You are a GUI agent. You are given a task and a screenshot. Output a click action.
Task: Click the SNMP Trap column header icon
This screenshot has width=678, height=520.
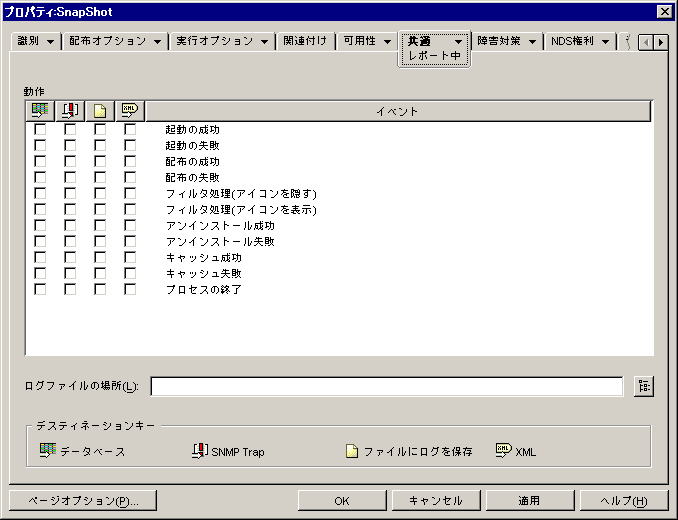(70, 111)
